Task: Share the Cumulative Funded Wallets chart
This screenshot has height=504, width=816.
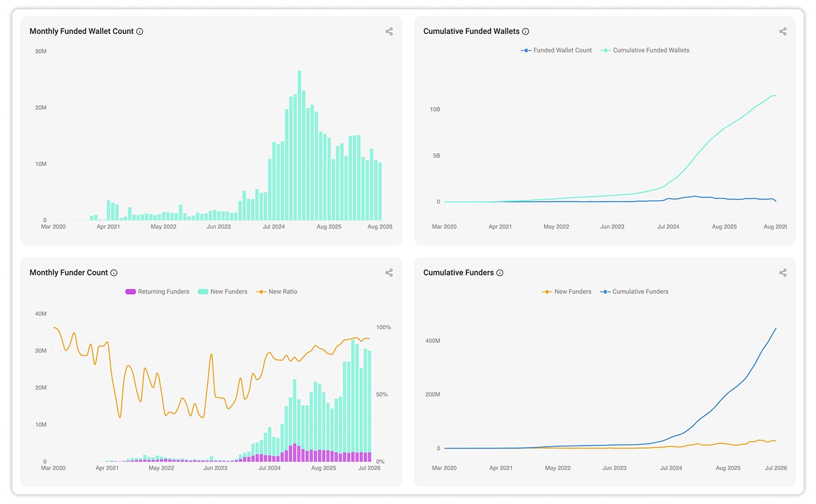Action: (783, 31)
